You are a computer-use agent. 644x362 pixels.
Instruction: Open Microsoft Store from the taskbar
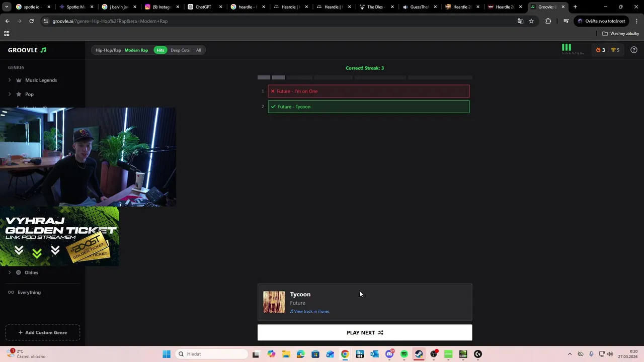tap(315, 354)
